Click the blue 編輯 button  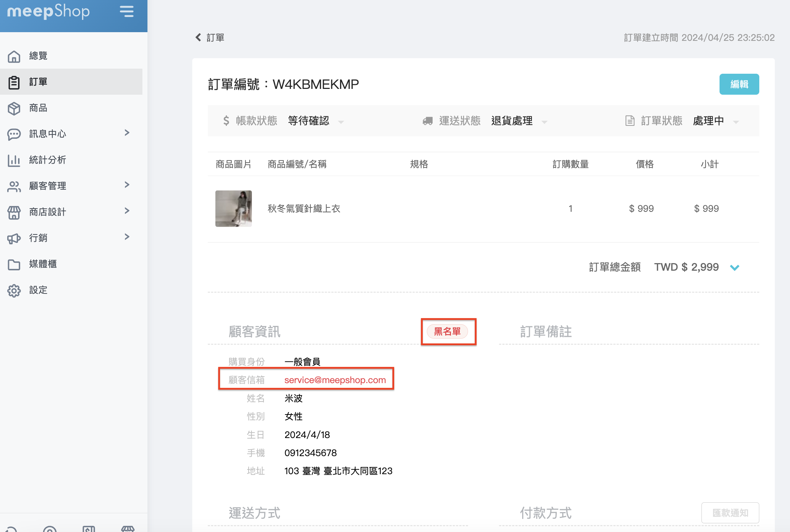[x=739, y=84]
